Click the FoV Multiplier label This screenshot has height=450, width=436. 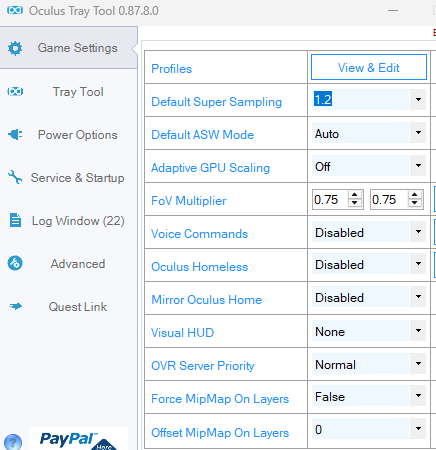tap(189, 201)
